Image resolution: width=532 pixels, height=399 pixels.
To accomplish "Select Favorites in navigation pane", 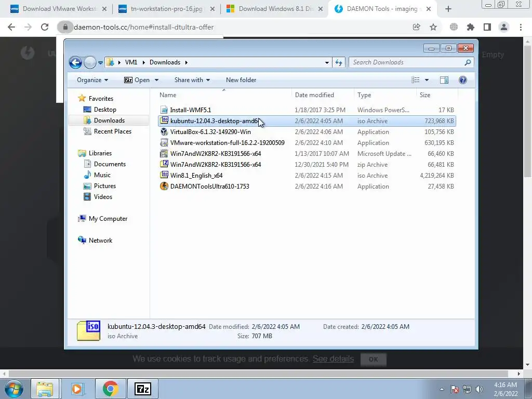I will pyautogui.click(x=101, y=99).
